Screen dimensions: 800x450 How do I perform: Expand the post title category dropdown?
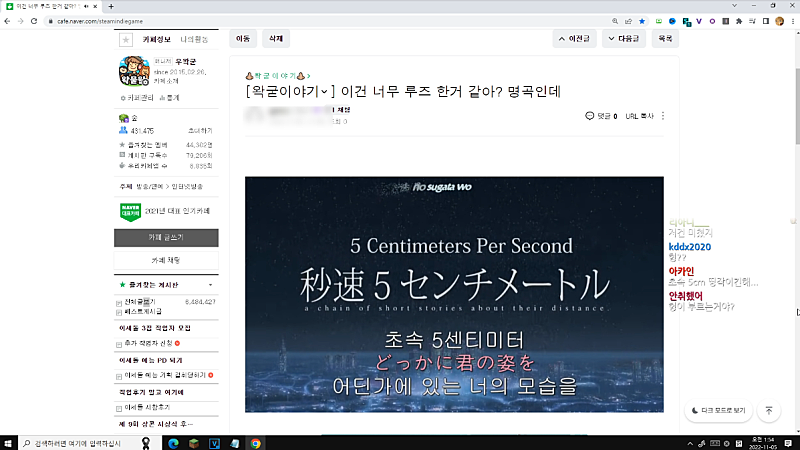click(323, 92)
